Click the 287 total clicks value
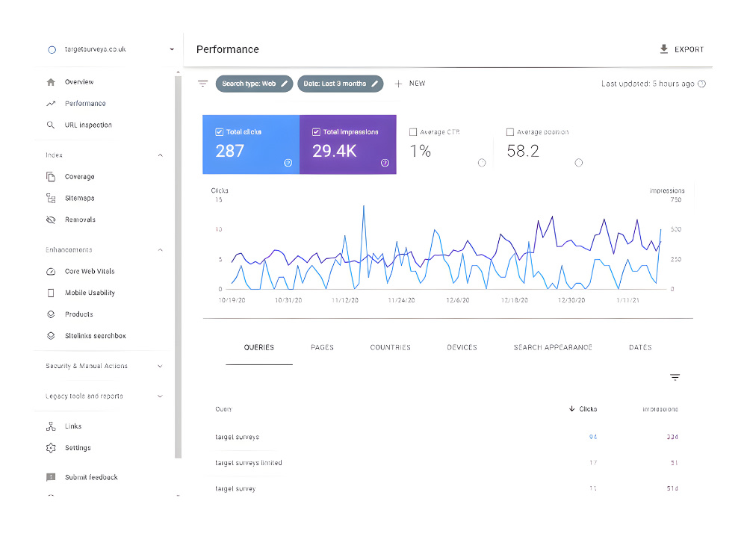The image size is (747, 560). click(229, 151)
